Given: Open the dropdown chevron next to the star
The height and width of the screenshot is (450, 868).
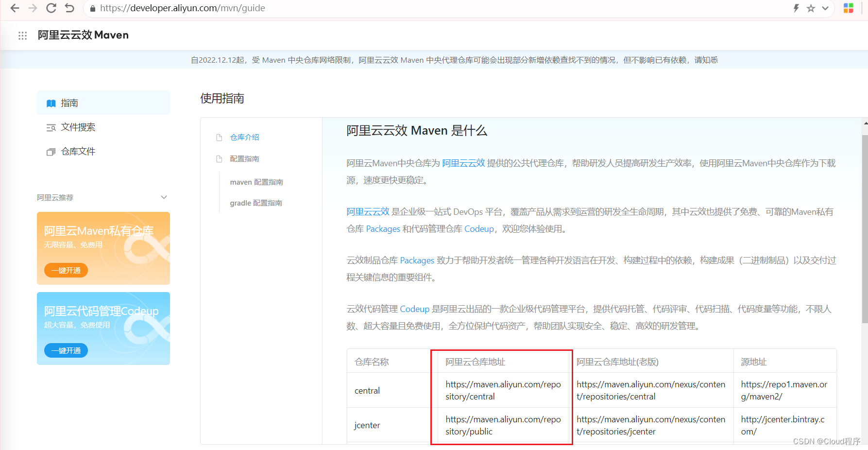Looking at the screenshot, I should (825, 8).
